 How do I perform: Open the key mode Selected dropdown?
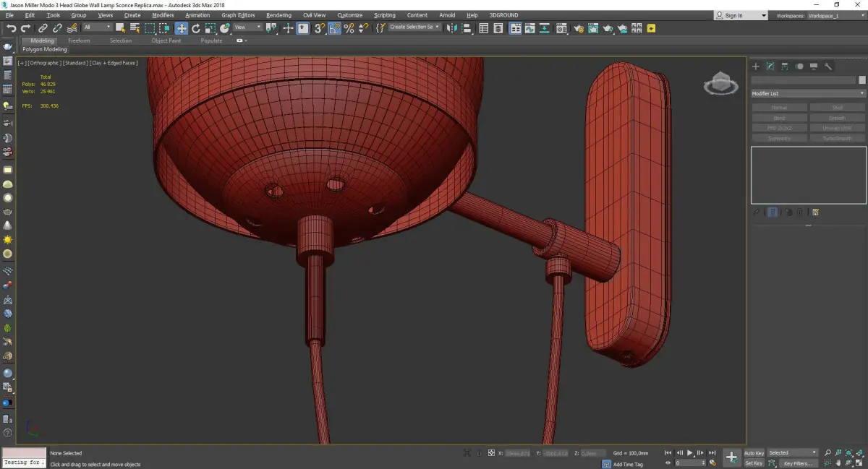click(x=792, y=453)
